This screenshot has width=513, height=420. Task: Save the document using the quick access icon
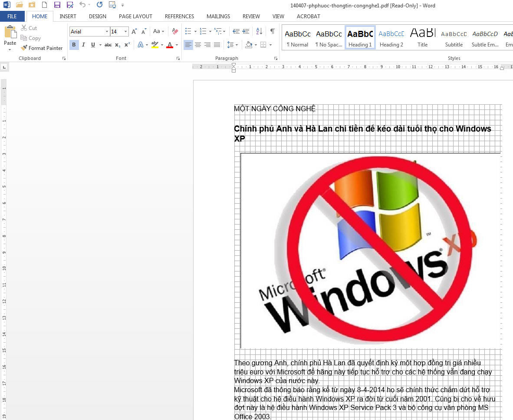(57, 5)
